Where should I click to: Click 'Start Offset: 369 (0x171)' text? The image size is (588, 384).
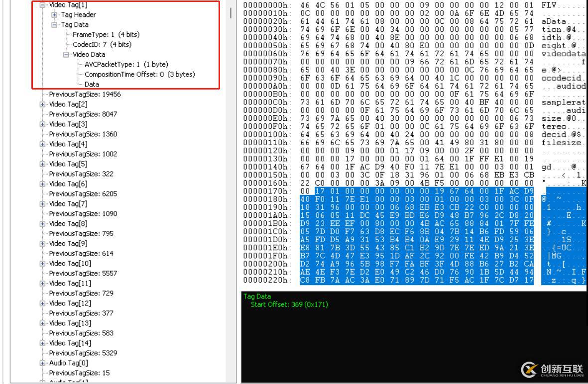pyautogui.click(x=289, y=304)
